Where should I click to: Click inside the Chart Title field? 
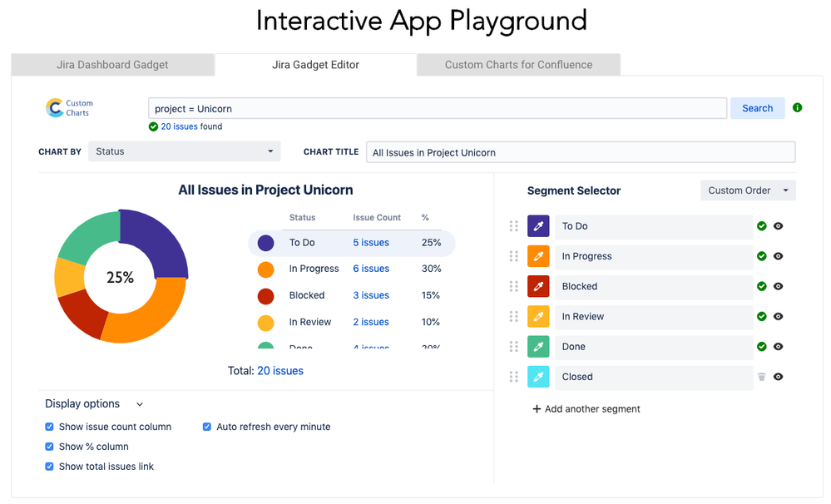581,151
